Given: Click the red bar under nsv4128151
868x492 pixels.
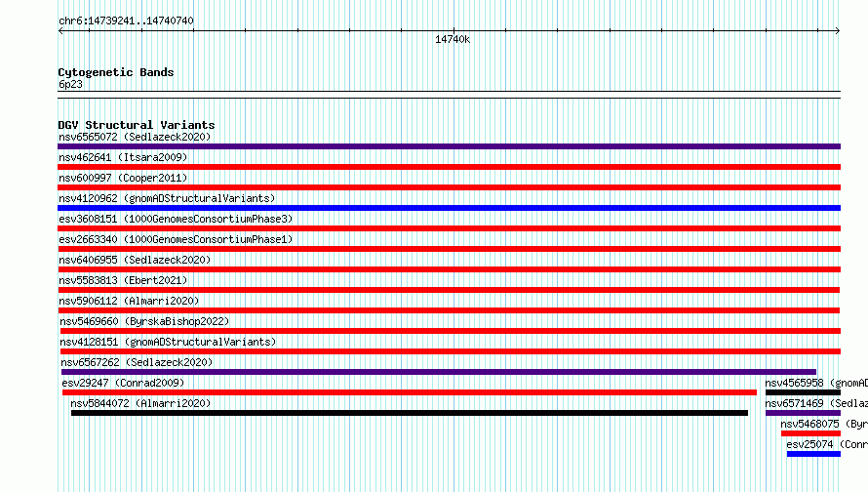Looking at the screenshot, I should coord(450,351).
